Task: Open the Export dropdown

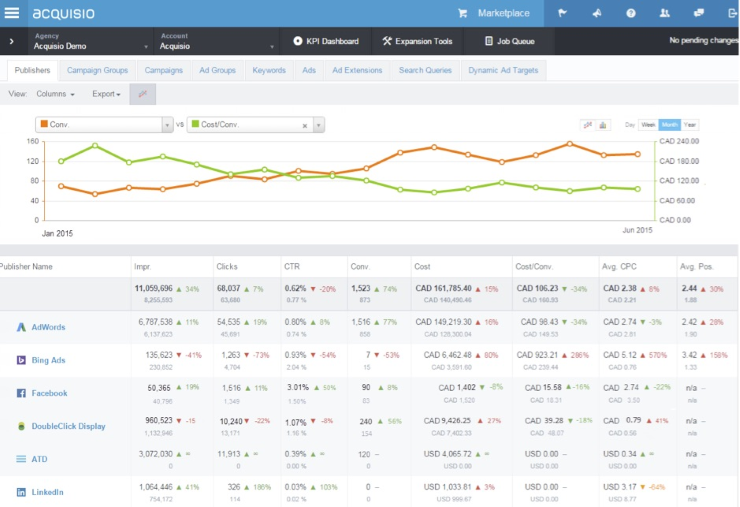Action: [106, 94]
